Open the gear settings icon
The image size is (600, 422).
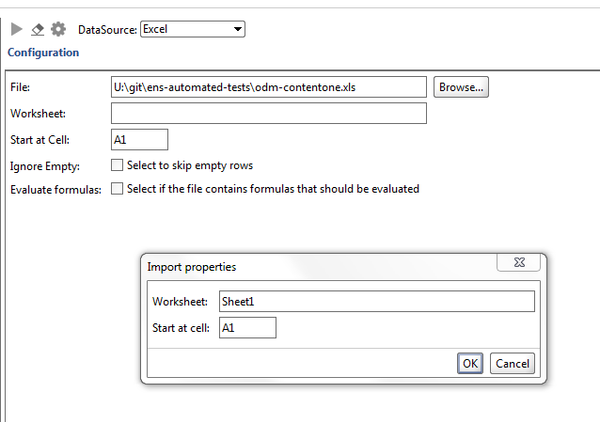pos(58,30)
